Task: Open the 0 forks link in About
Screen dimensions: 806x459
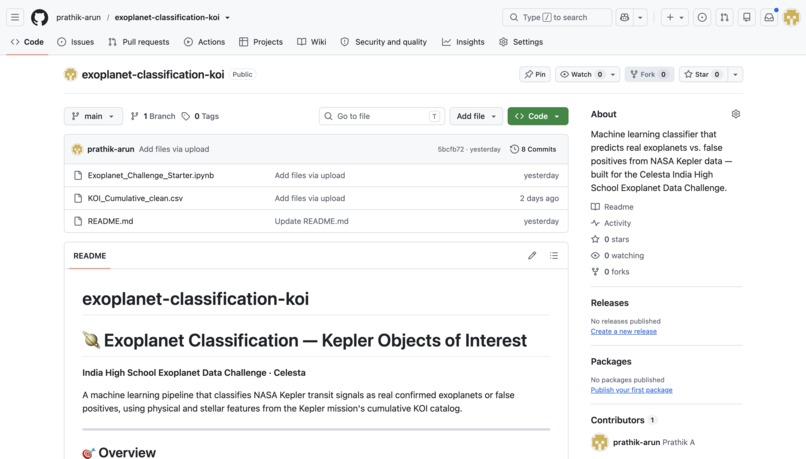Action: (610, 271)
